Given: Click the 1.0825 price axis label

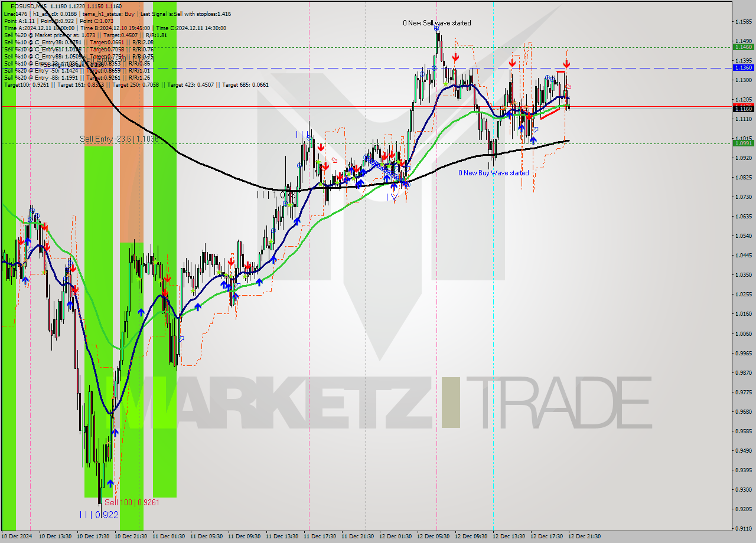Looking at the screenshot, I should tap(743, 178).
